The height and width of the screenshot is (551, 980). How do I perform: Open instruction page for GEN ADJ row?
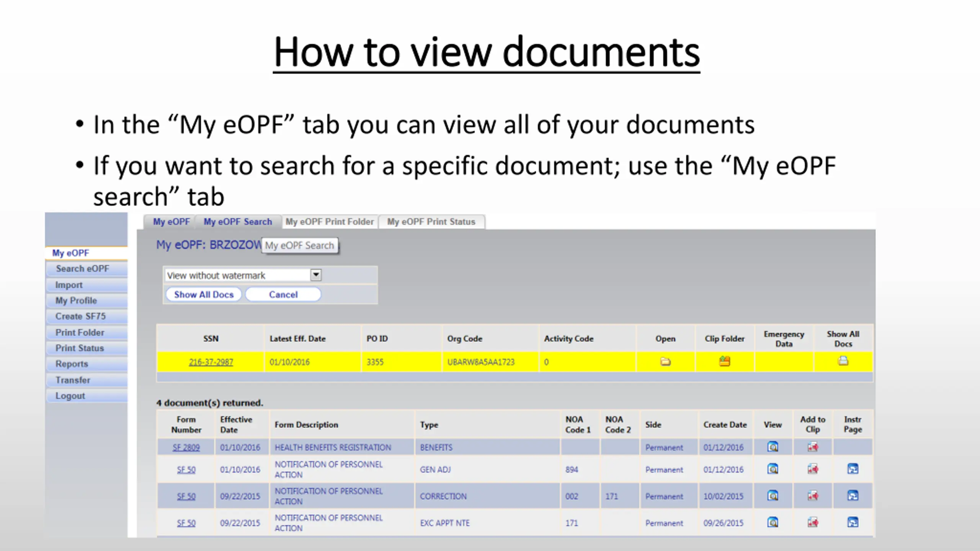853,469
